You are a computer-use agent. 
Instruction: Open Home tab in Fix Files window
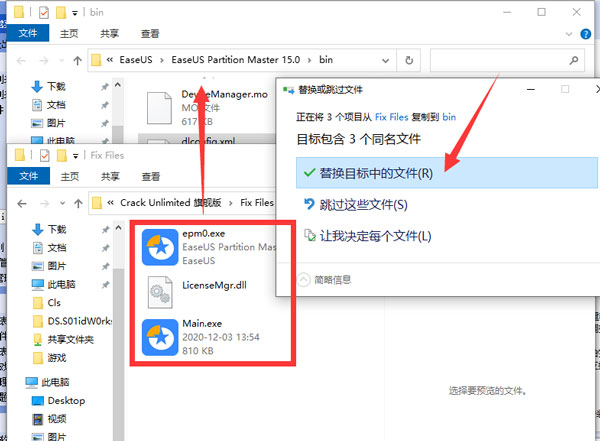click(x=70, y=176)
